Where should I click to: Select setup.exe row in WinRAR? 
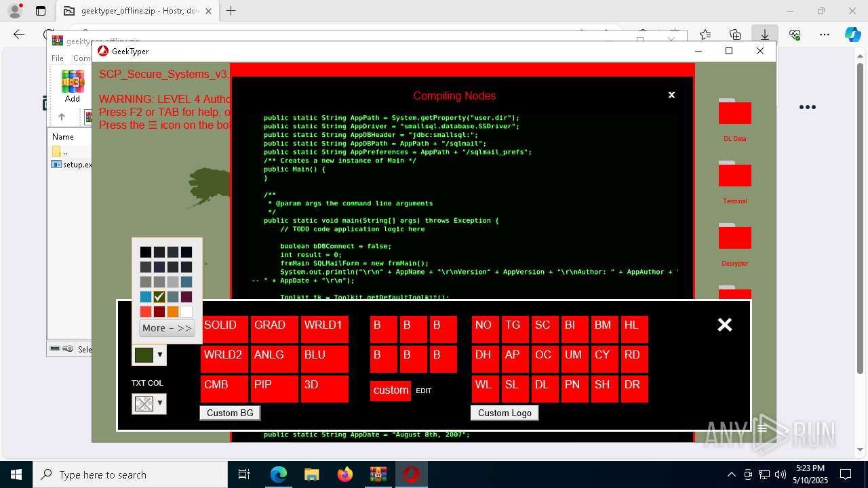click(71, 164)
